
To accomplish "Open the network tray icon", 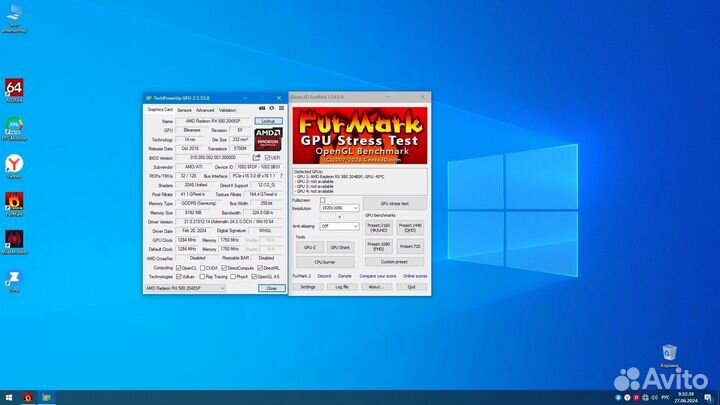I will click(646, 398).
